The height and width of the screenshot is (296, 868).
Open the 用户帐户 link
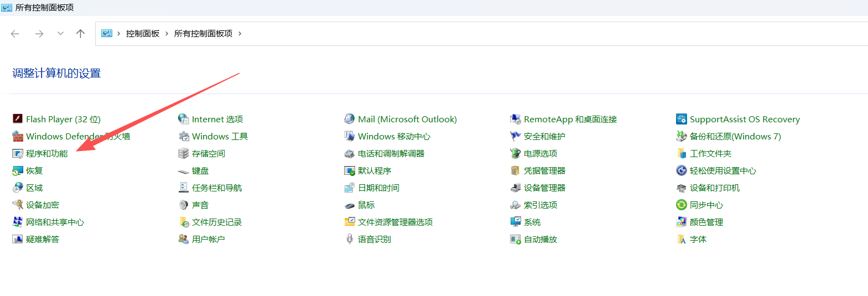tap(209, 239)
